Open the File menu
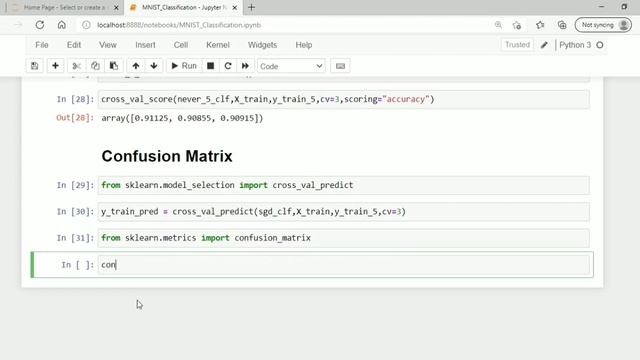The width and height of the screenshot is (640, 360). tap(42, 45)
